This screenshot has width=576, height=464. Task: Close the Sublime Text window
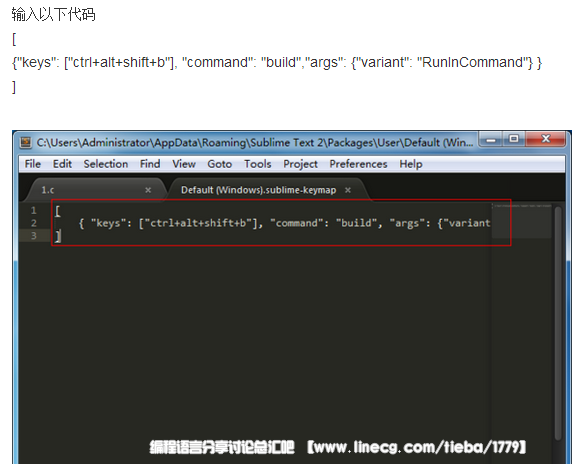[x=546, y=139]
